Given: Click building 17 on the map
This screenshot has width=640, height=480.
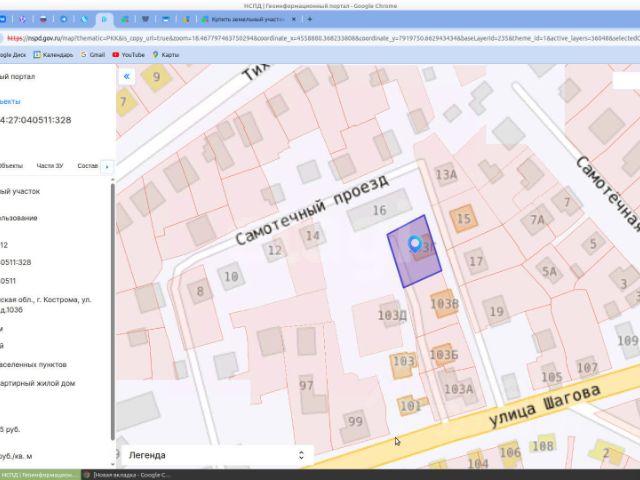Looking at the screenshot, I should point(476,261).
